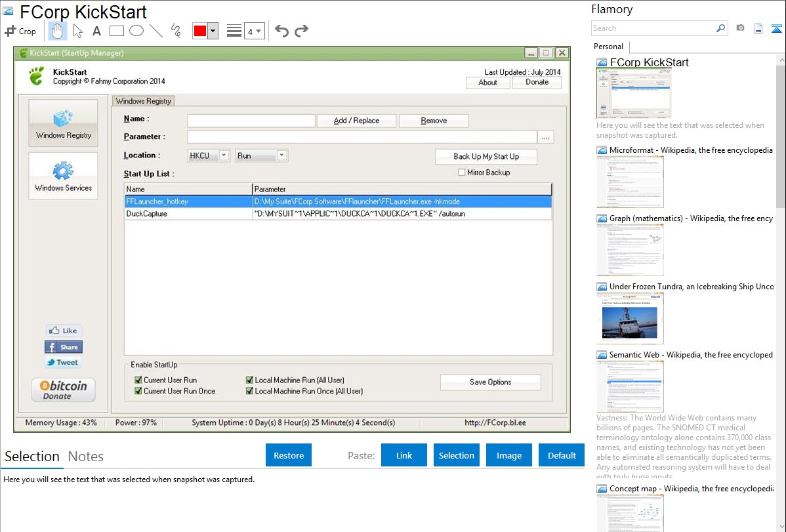Click the document page icon in Flamory
This screenshot has width=786, height=532.
click(x=758, y=28)
